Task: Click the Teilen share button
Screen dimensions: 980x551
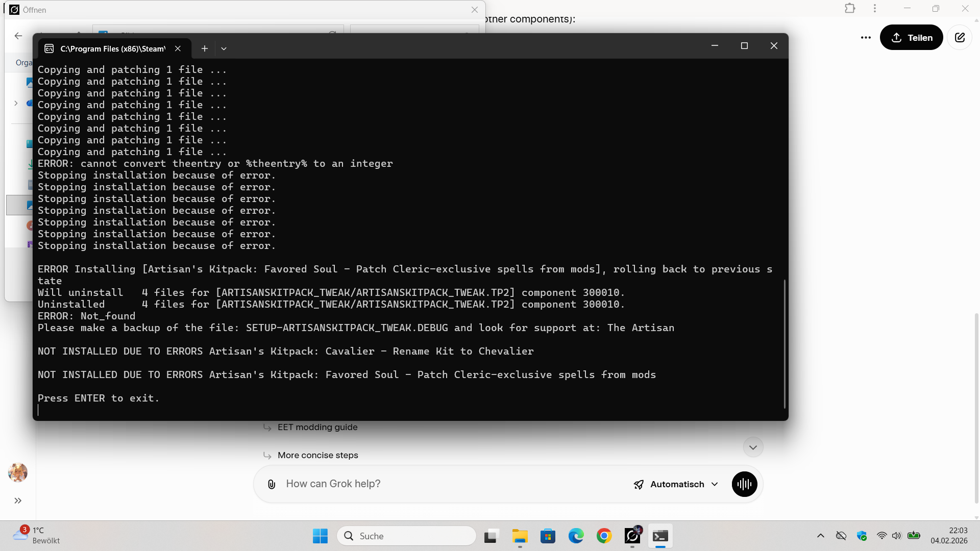Action: 911,37
